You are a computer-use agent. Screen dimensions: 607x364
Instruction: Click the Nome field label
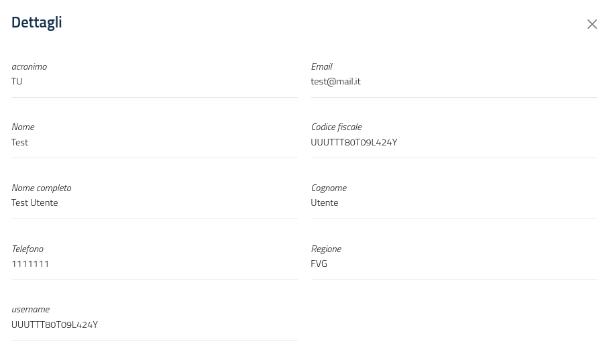(23, 127)
